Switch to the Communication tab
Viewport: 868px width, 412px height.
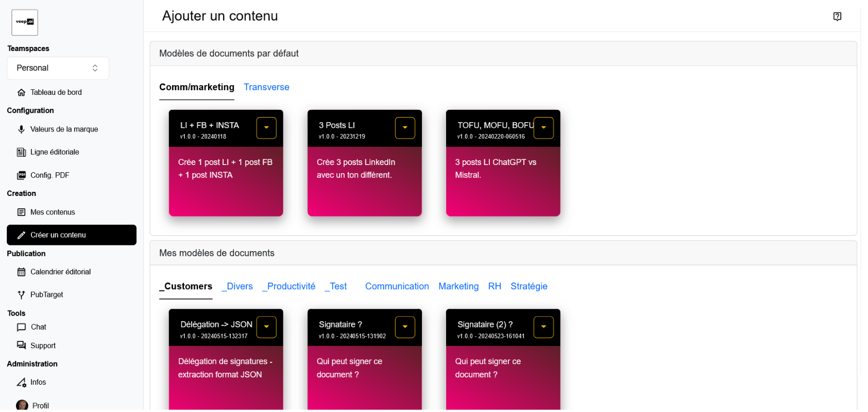click(397, 286)
